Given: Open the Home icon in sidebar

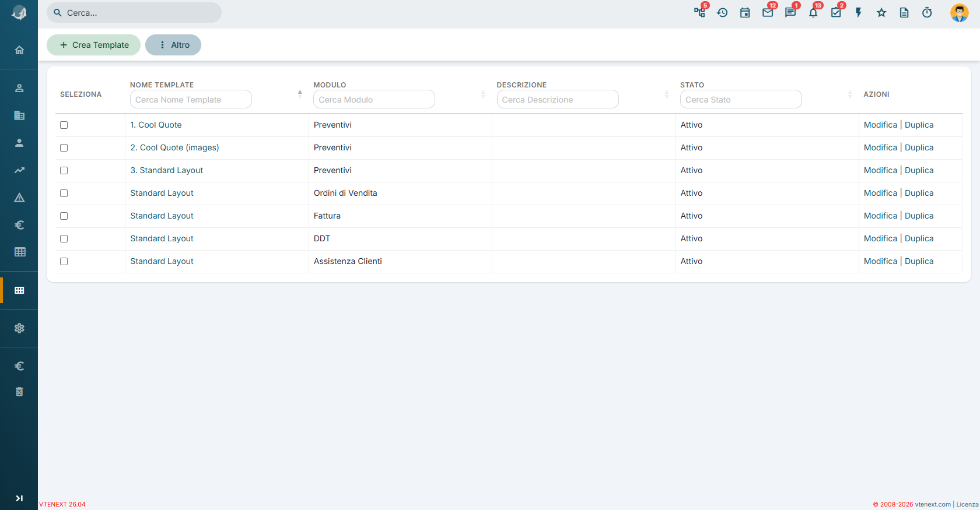Looking at the screenshot, I should pyautogui.click(x=19, y=50).
